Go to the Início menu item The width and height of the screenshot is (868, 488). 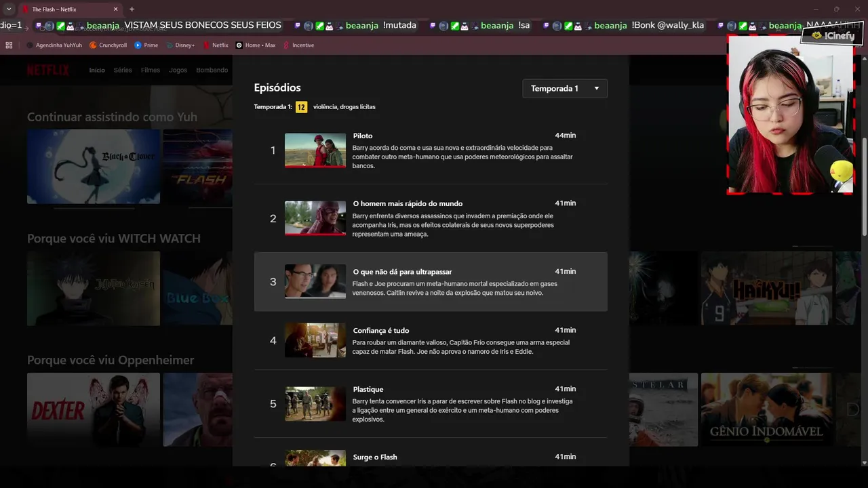(97, 70)
